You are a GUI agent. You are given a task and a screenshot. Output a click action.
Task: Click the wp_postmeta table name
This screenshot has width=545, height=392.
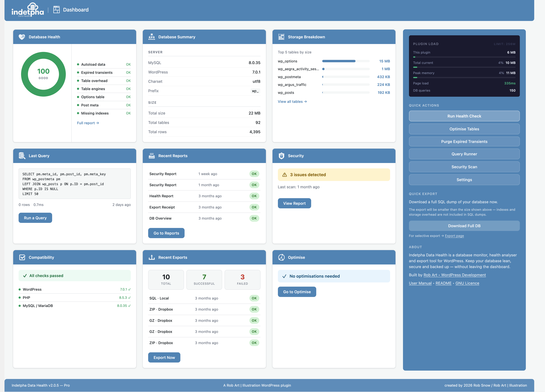click(x=289, y=77)
